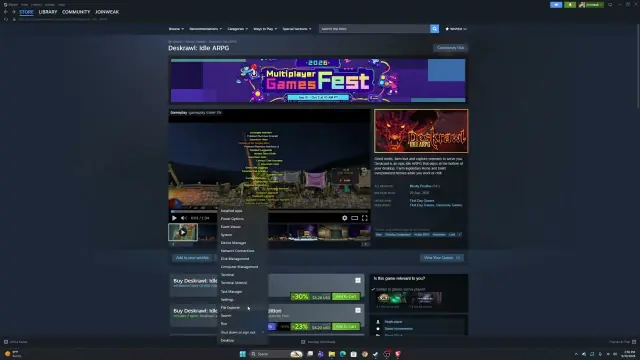This screenshot has width=640, height=360.
Task: Launch Google Chrome from the taskbar
Action: coord(364,354)
